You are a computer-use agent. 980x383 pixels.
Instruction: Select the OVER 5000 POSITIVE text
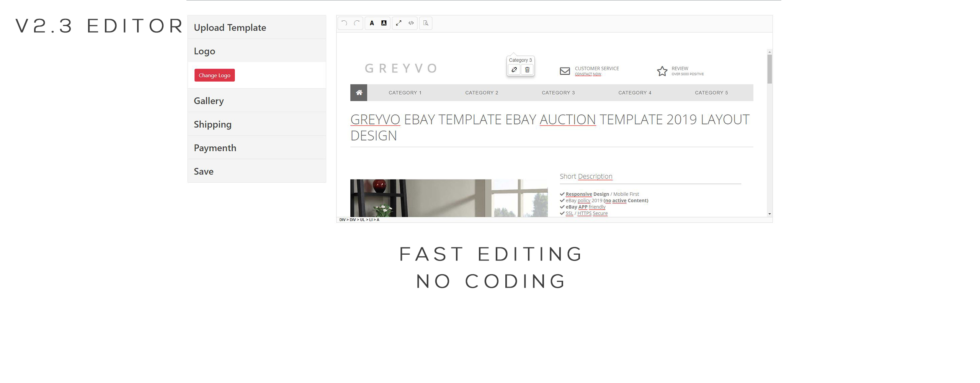point(687,74)
